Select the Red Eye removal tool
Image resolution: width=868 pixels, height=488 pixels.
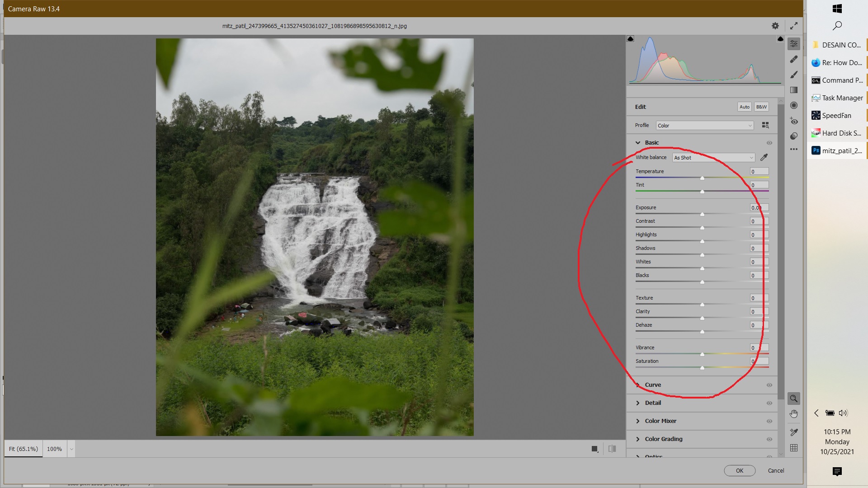(x=794, y=121)
